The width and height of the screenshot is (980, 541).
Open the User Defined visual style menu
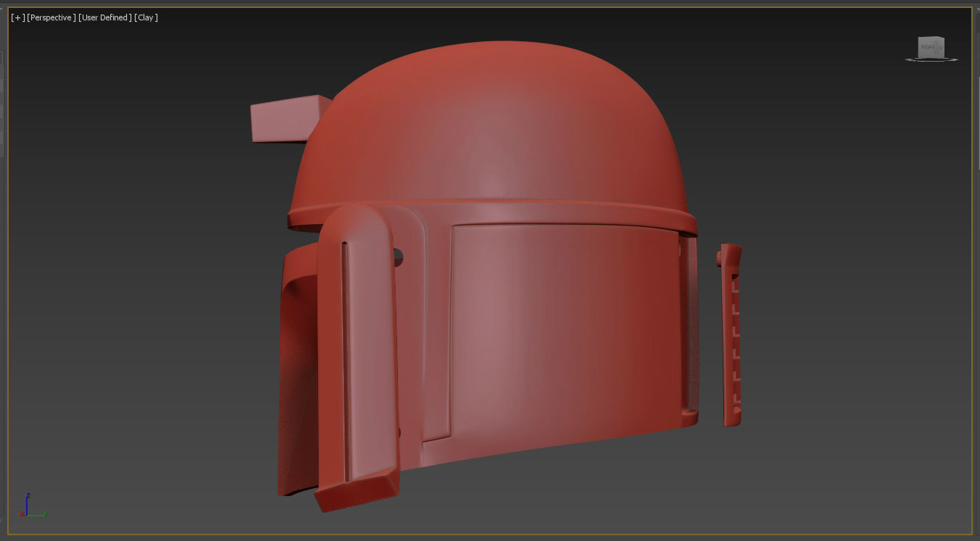(105, 17)
